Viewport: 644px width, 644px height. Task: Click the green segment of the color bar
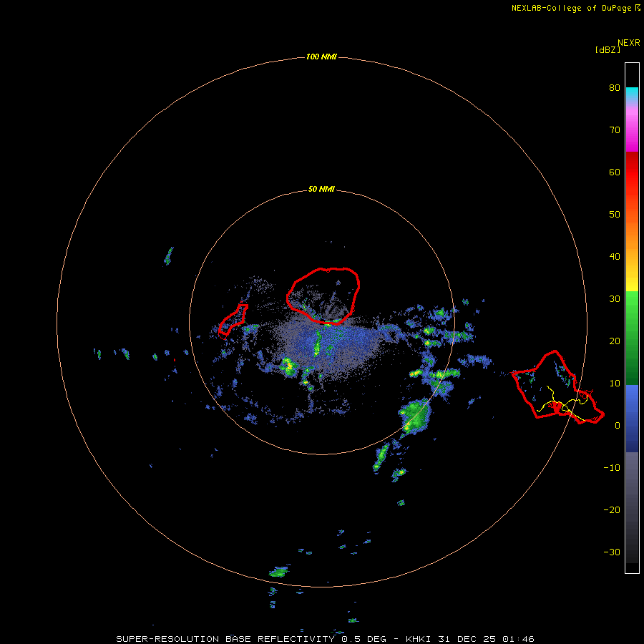632,338
